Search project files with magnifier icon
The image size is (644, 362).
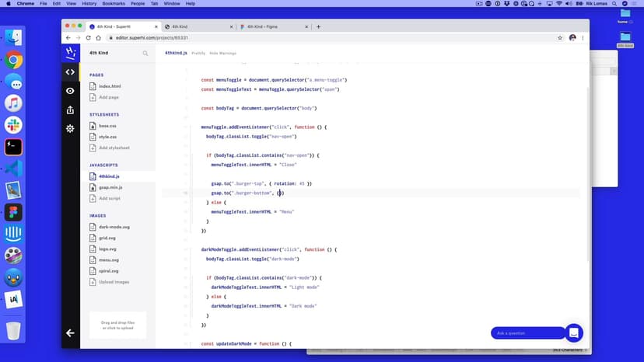tap(145, 54)
